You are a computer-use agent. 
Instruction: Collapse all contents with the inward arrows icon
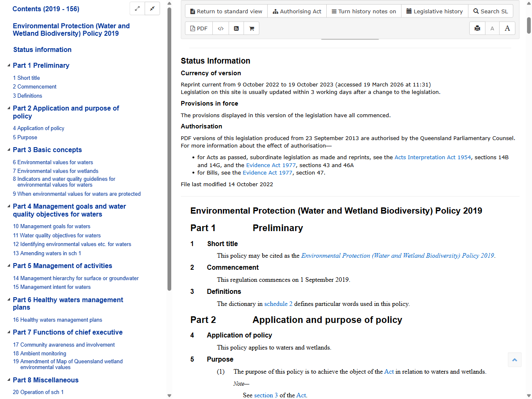click(x=152, y=8)
